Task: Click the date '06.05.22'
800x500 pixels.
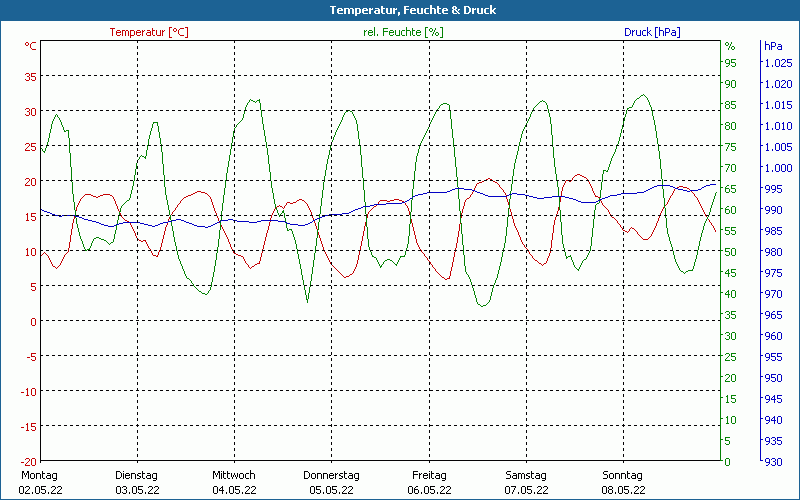Action: 430,490
